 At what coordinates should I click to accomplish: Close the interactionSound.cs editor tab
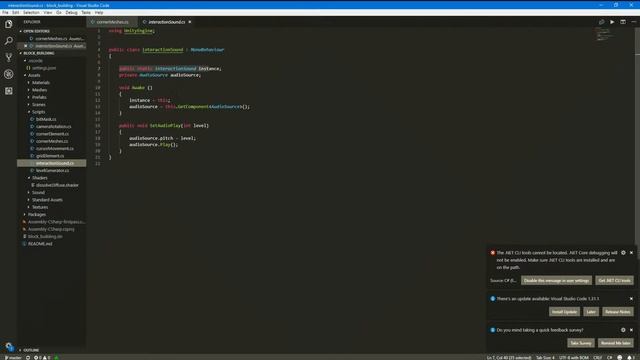(x=190, y=22)
